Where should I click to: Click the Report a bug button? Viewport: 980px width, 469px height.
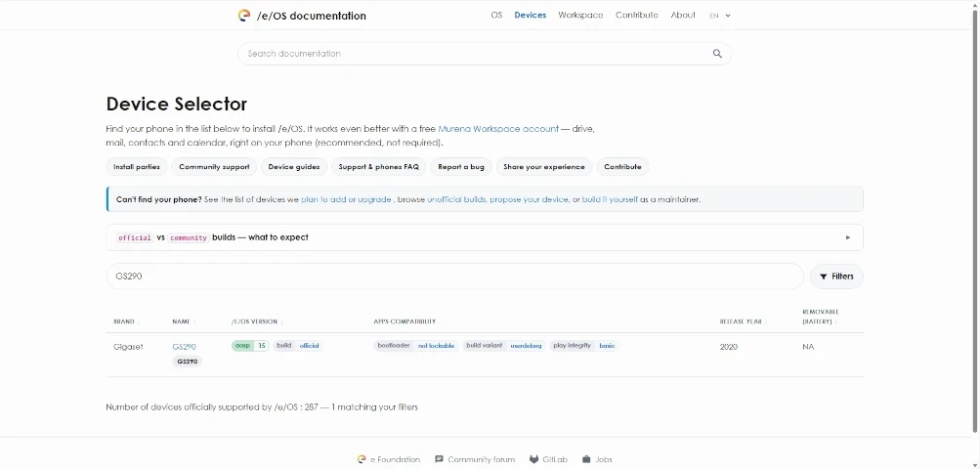click(x=460, y=167)
